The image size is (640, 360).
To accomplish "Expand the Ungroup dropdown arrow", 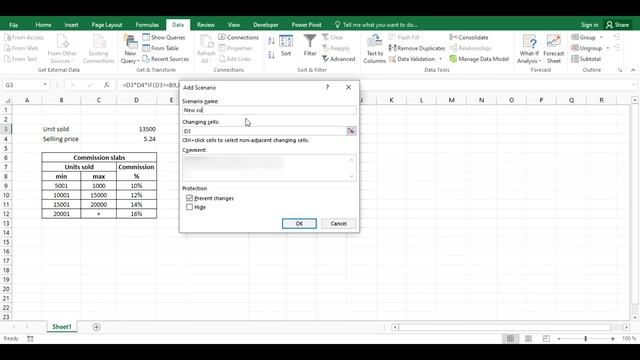I will click(x=608, y=48).
